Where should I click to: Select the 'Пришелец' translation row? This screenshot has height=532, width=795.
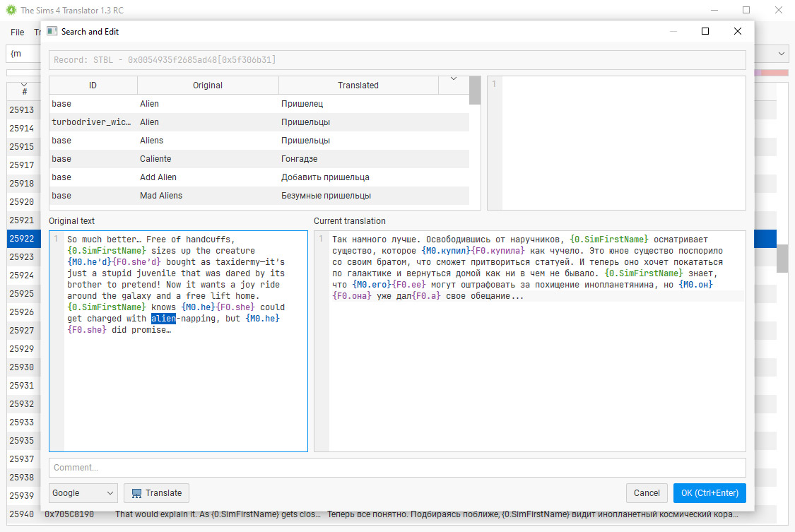259,104
